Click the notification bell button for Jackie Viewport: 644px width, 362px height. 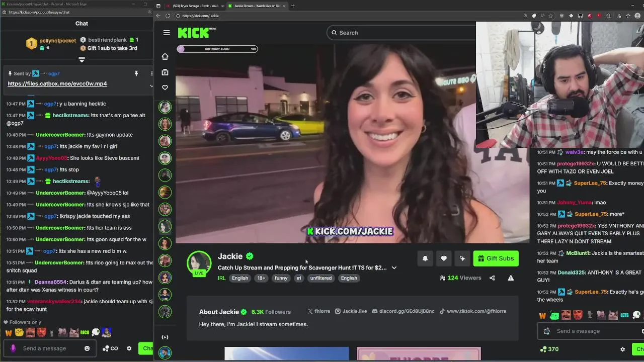click(x=425, y=258)
